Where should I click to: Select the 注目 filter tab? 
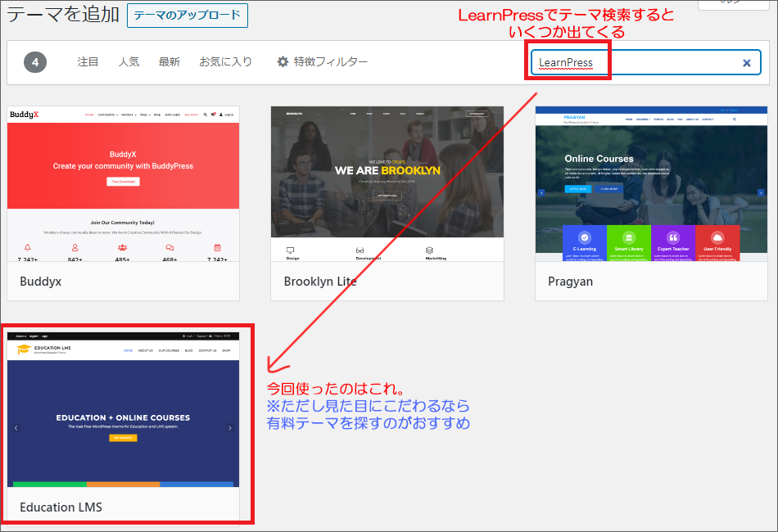click(x=88, y=61)
